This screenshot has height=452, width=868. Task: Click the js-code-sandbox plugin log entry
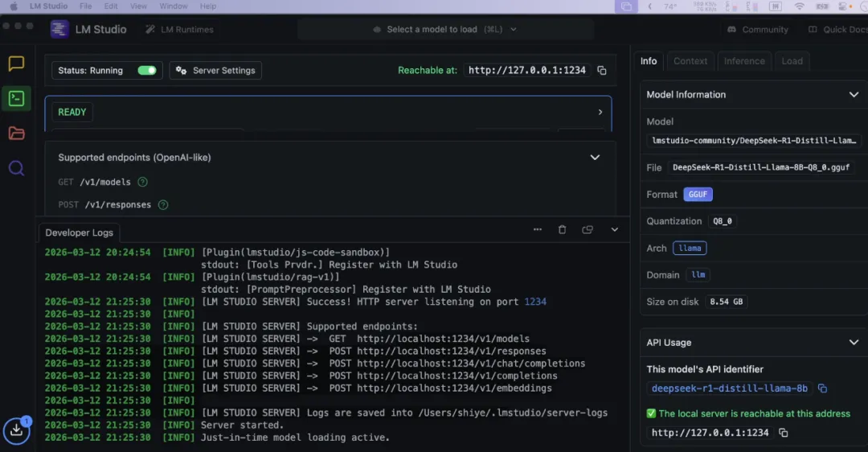(x=251, y=258)
